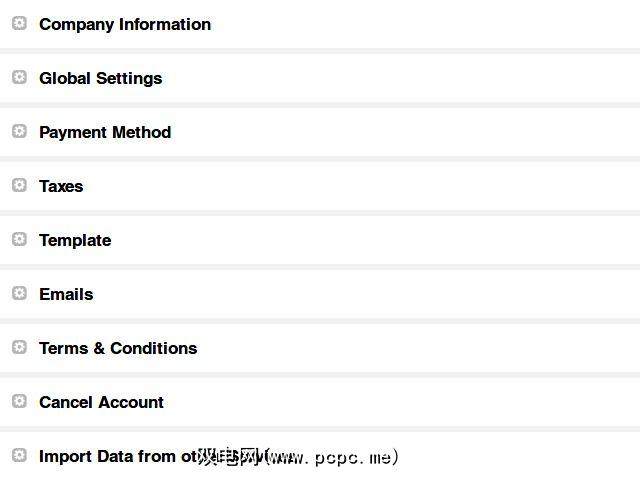Click the Template section gear icon

[19, 239]
